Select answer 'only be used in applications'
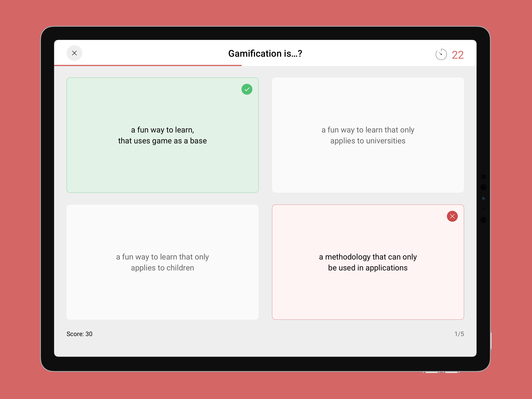Image resolution: width=532 pixels, height=399 pixels. [x=368, y=262]
